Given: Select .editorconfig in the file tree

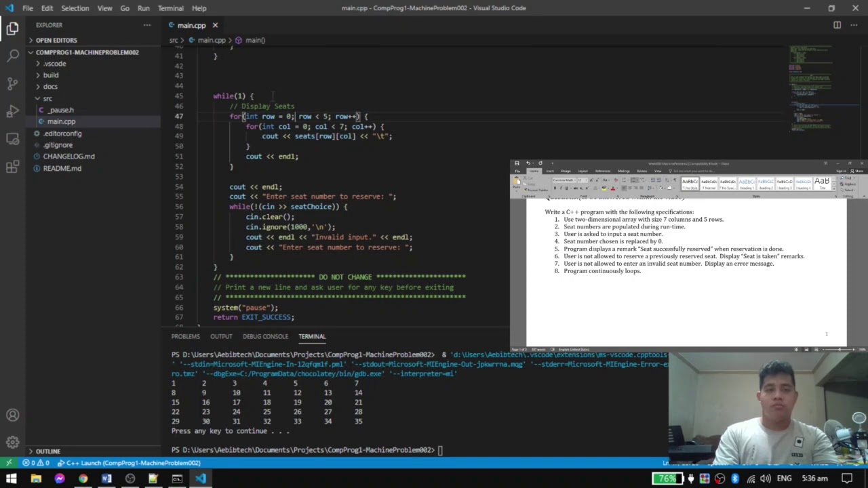Looking at the screenshot, I should (62, 134).
